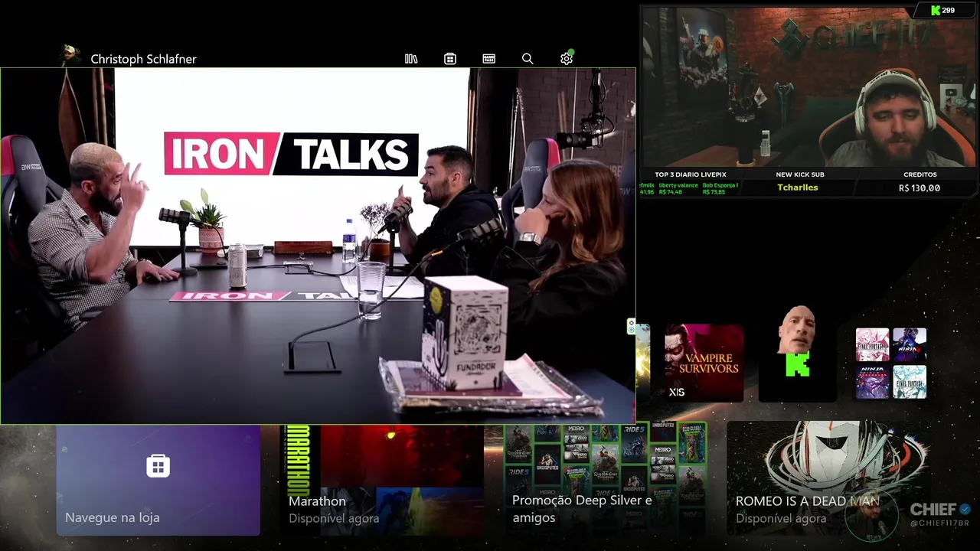The image size is (980, 551).
Task: Click the R$ 130,00 creditos value
Action: [920, 187]
